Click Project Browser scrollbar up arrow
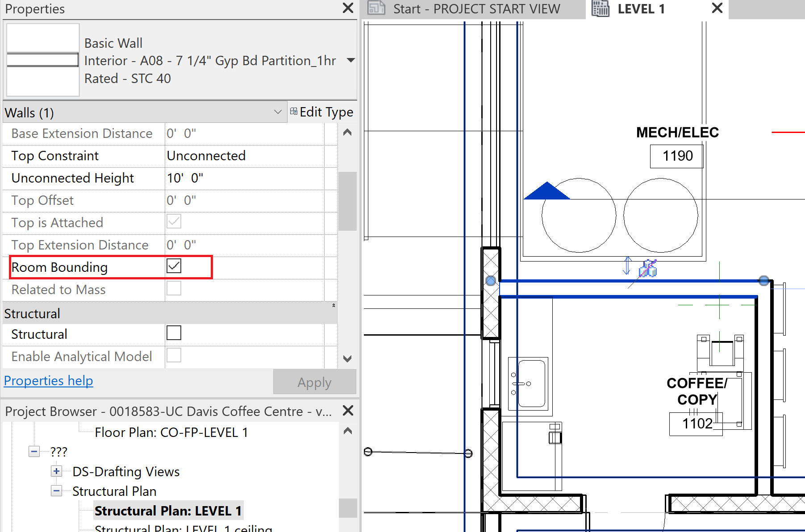 (x=348, y=431)
